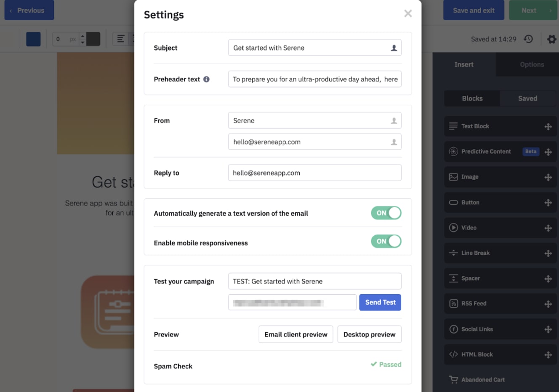Screen dimensions: 559x392
Task: Click the Preheader text info icon
Action: click(206, 79)
